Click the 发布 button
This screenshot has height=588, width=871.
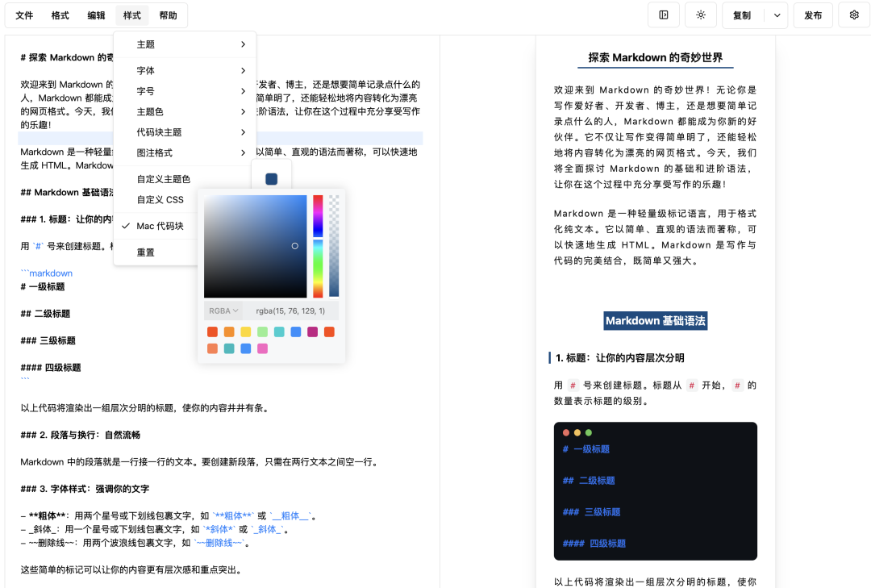tap(813, 15)
